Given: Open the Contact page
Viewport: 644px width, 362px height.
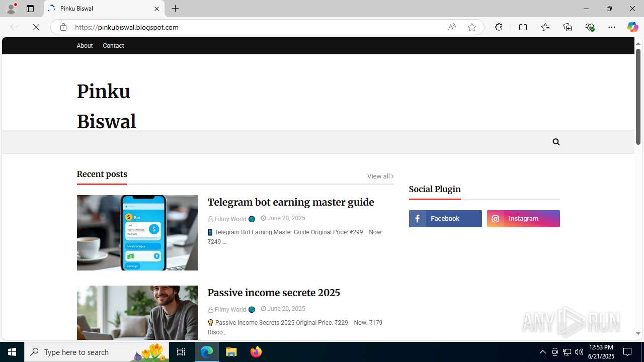Looking at the screenshot, I should coord(113,46).
